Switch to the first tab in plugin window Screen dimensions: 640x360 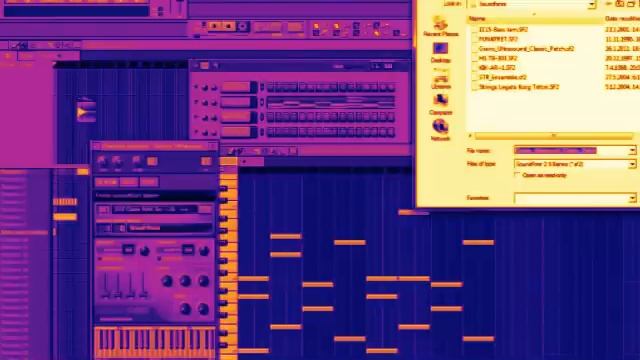(x=107, y=182)
